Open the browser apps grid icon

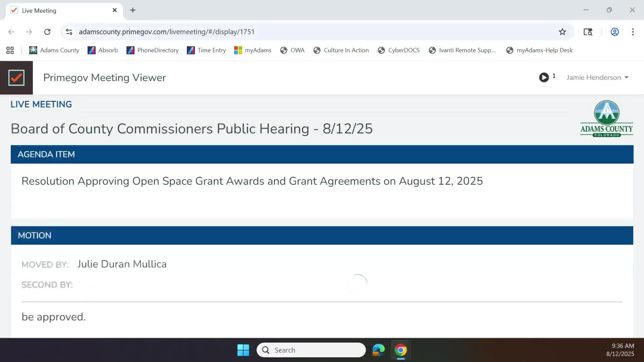(x=10, y=50)
